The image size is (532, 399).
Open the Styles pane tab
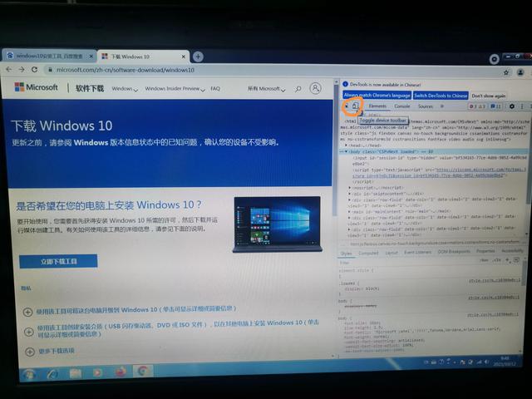click(x=347, y=253)
